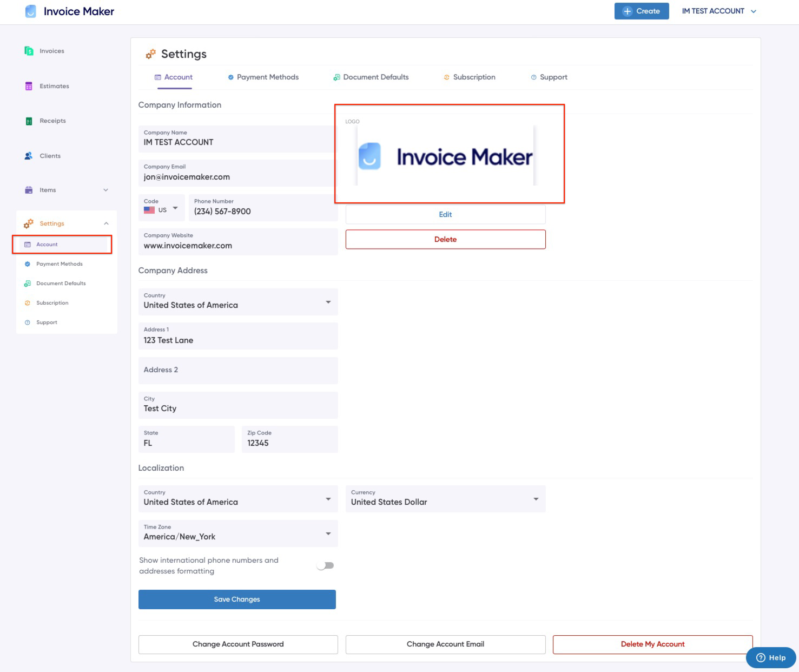Switch to the Support tab

tap(549, 77)
